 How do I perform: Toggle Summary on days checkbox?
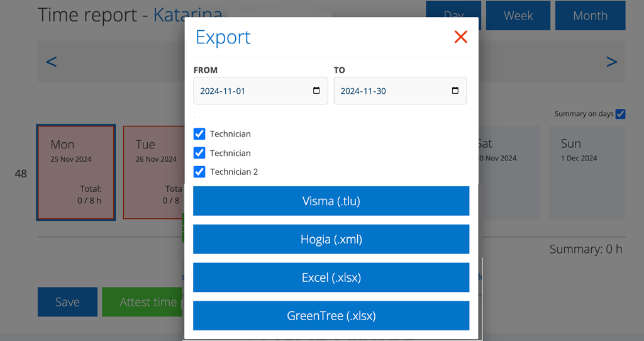620,114
